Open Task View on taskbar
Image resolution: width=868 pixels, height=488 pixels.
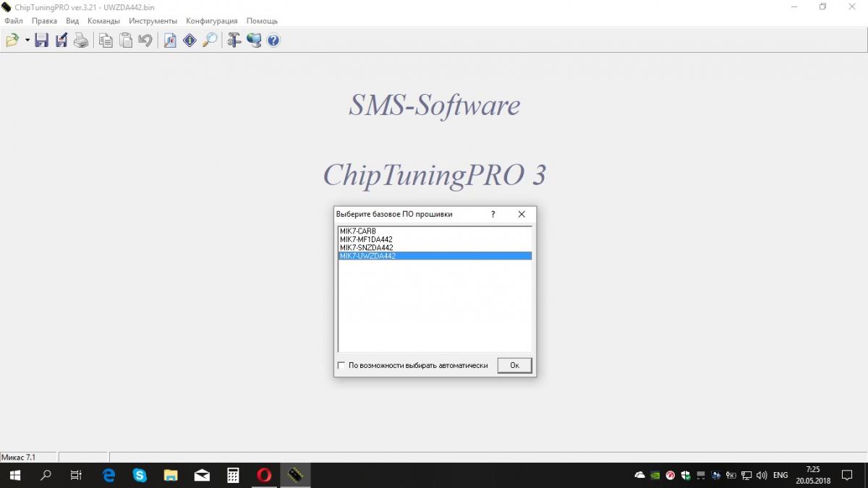click(76, 476)
